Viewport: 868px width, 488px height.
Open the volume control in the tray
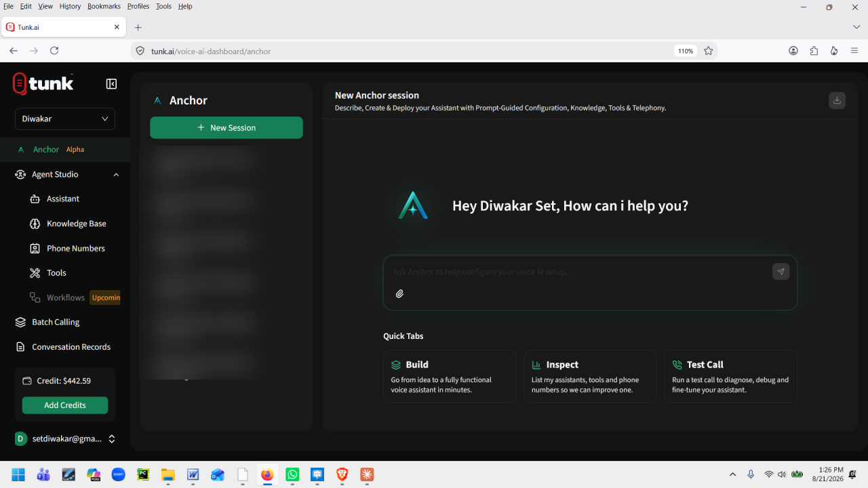pyautogui.click(x=782, y=474)
